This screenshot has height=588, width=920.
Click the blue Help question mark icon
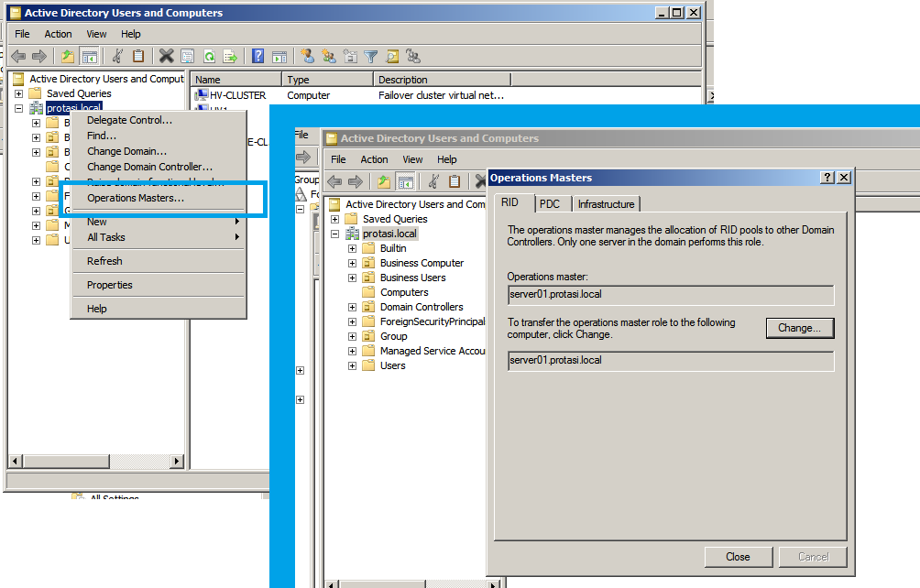[257, 56]
